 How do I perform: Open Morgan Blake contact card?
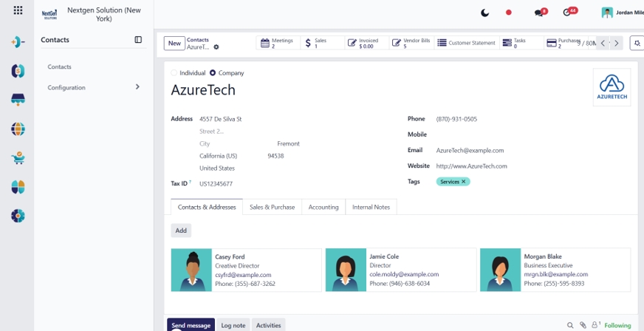point(555,270)
